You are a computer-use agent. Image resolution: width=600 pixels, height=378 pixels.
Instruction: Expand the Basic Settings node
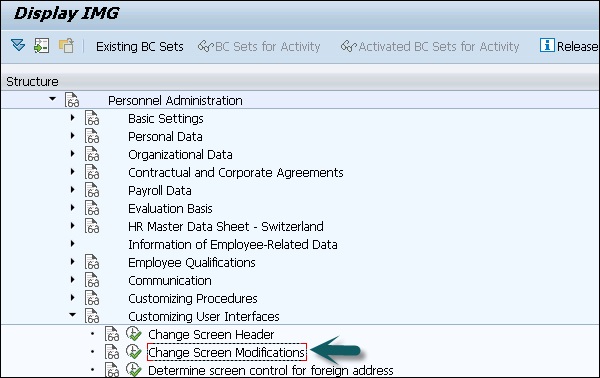tap(72, 118)
